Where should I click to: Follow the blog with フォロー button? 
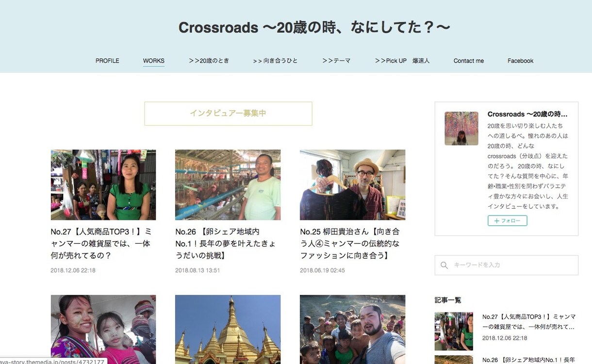tap(507, 221)
